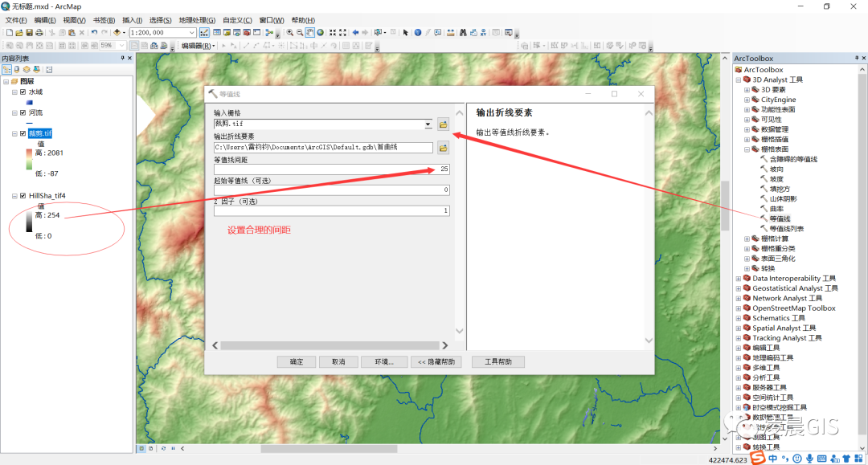This screenshot has height=465, width=868.
Task: Click the Z 因子 input field
Action: point(332,210)
